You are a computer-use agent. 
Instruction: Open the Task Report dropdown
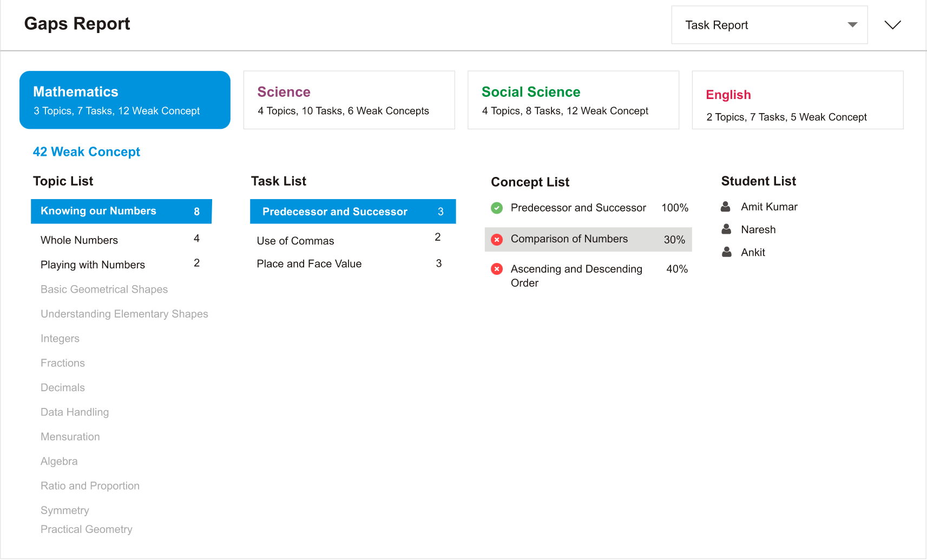[768, 24]
